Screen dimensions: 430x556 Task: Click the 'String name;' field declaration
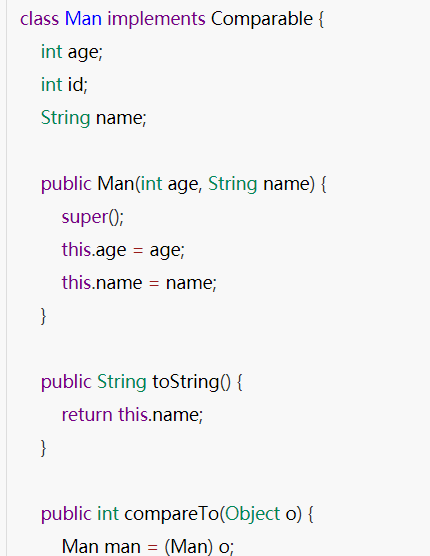94,118
